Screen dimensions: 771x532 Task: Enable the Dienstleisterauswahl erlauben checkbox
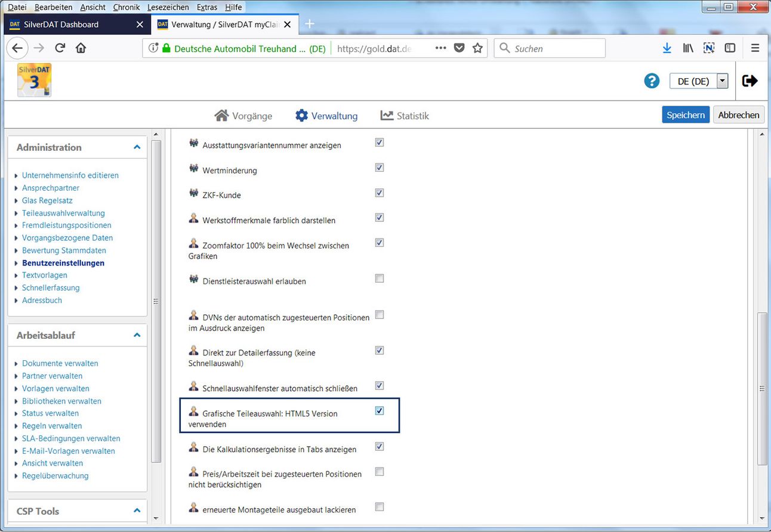(x=379, y=279)
